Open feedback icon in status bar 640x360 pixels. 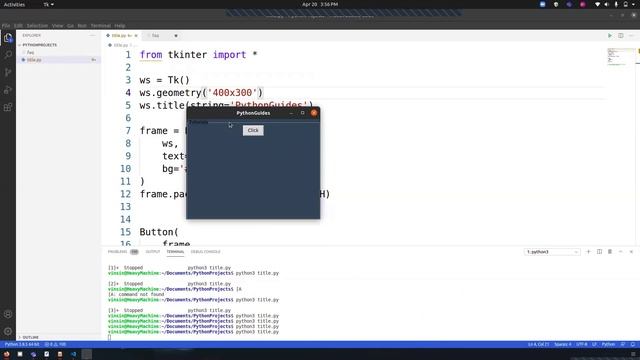pos(623,344)
